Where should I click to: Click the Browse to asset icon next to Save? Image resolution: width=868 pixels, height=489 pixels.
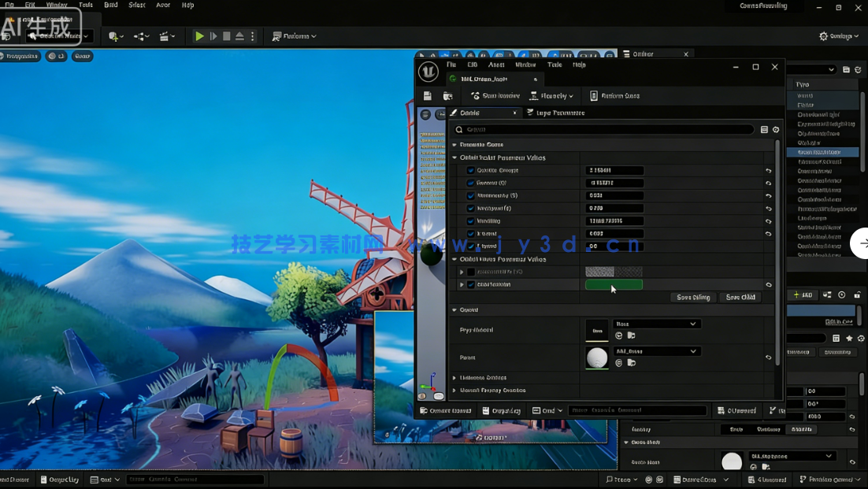pos(447,95)
